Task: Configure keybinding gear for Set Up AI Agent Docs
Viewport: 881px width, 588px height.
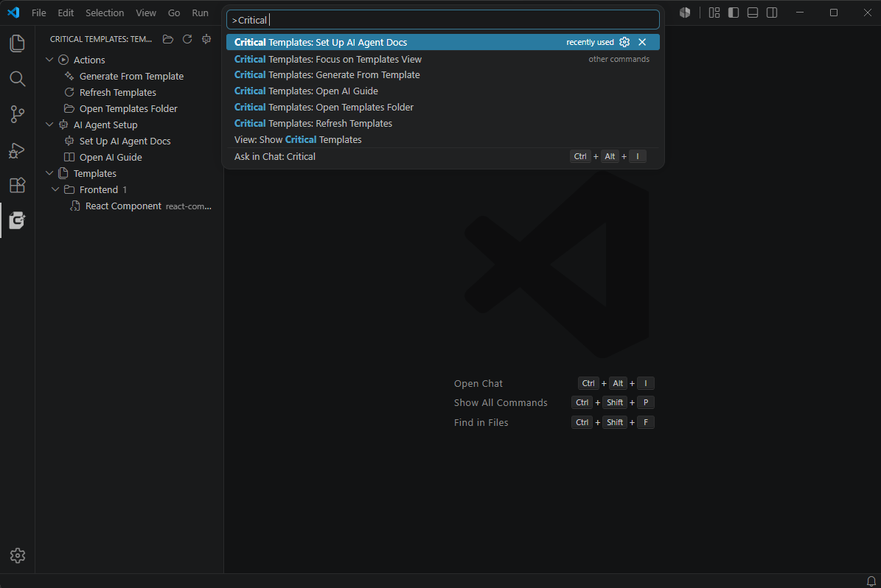Action: pos(624,42)
